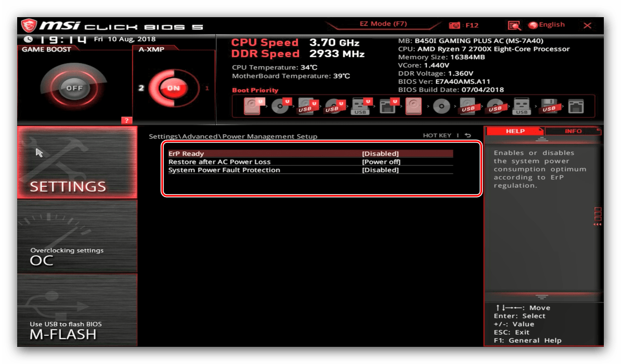Click the help description about ErP regulation
The height and width of the screenshot is (364, 621).
click(x=539, y=169)
